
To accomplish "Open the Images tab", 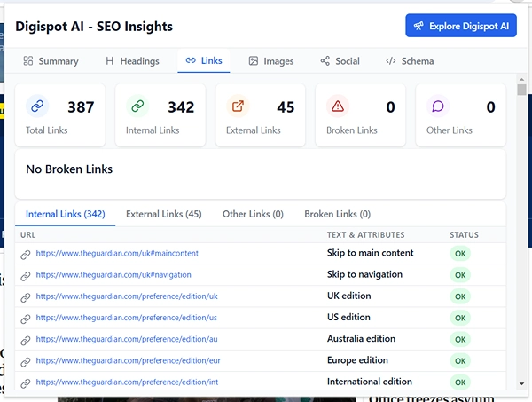I will pyautogui.click(x=271, y=61).
